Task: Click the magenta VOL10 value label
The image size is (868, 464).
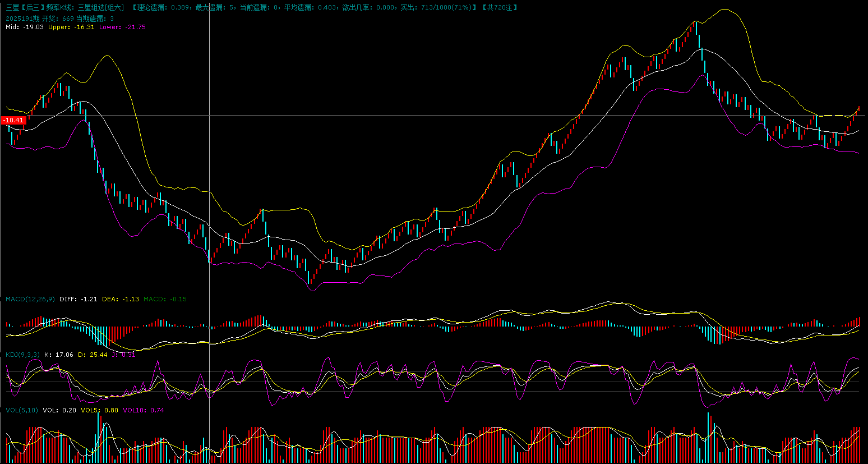Action: click(x=144, y=410)
